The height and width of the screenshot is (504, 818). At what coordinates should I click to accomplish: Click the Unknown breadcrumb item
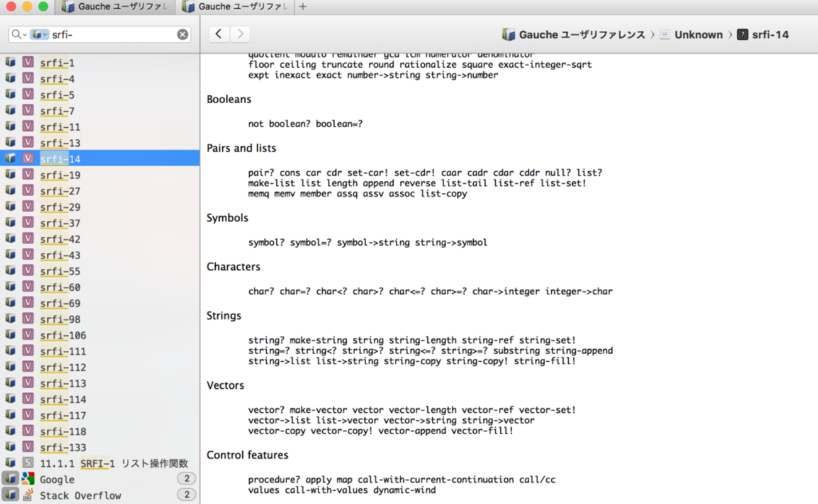click(691, 35)
